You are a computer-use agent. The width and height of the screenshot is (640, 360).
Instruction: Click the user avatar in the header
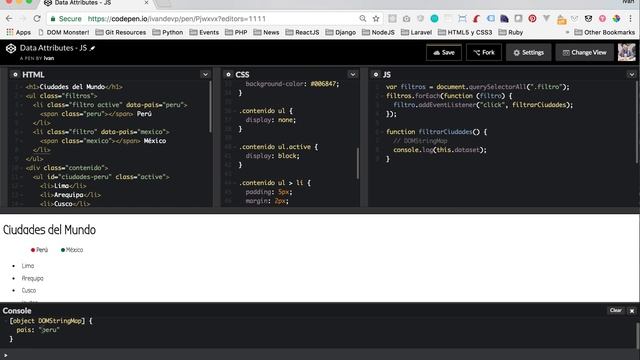(627, 52)
